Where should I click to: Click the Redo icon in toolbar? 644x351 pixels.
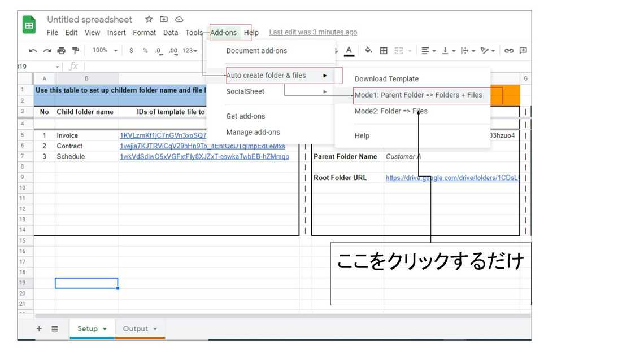47,51
